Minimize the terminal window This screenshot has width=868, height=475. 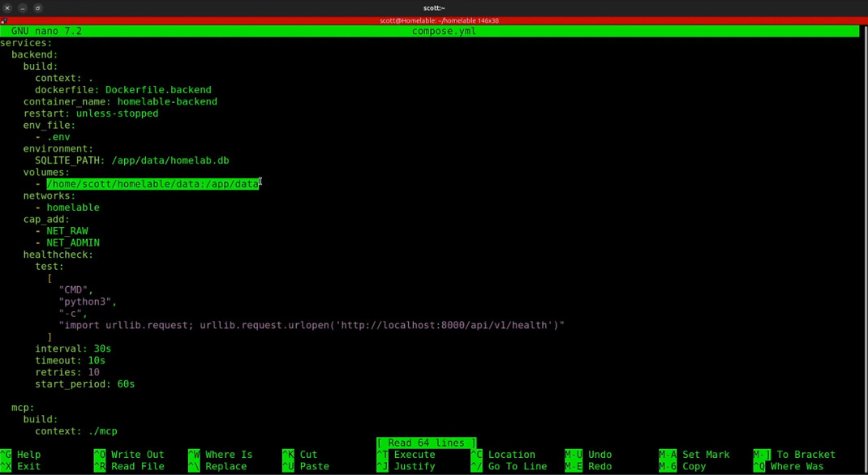pos(23,8)
